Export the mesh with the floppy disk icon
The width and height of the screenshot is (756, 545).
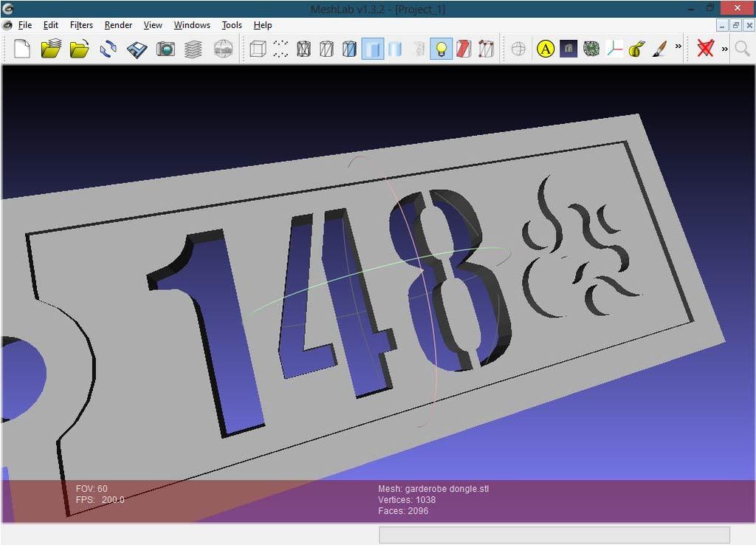137,49
